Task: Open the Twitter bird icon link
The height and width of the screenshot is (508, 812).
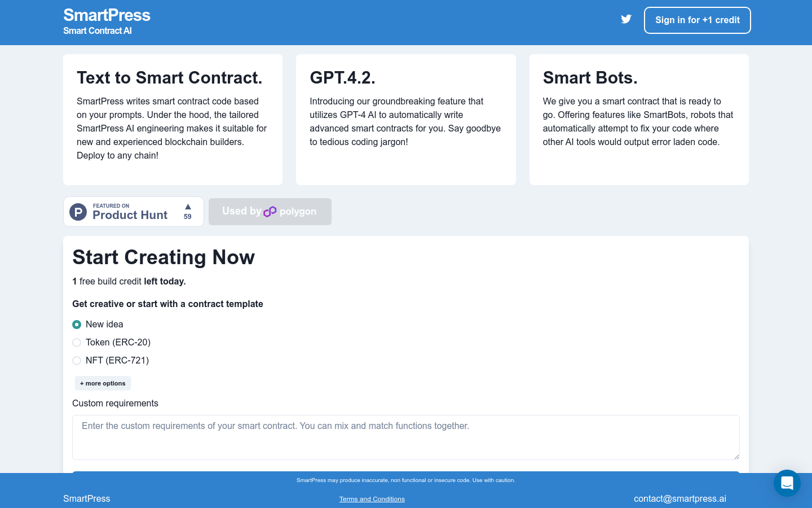Action: point(626,19)
